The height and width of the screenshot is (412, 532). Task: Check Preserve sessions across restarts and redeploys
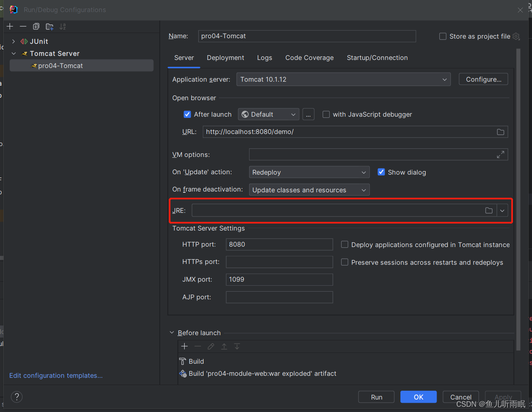pyautogui.click(x=344, y=262)
